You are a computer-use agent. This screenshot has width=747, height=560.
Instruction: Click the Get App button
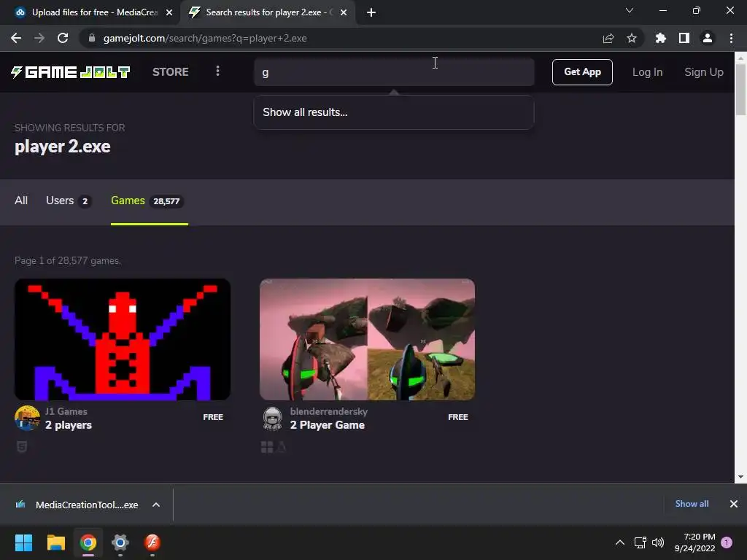pyautogui.click(x=582, y=72)
